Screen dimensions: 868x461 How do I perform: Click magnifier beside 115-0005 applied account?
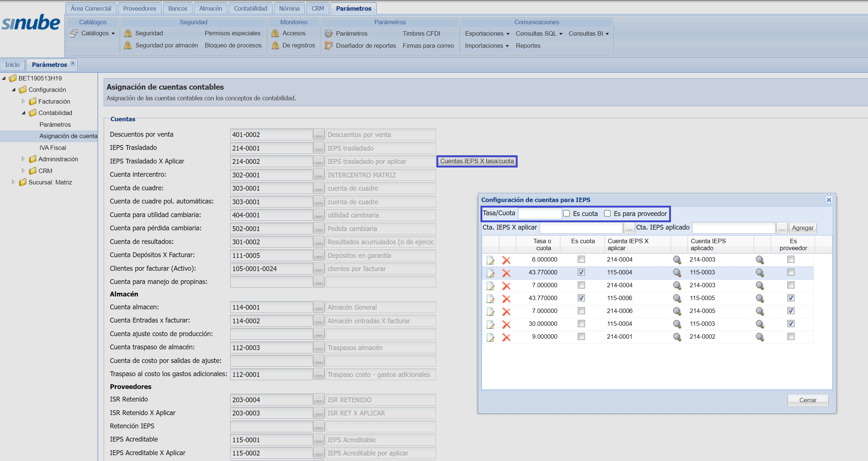(760, 298)
